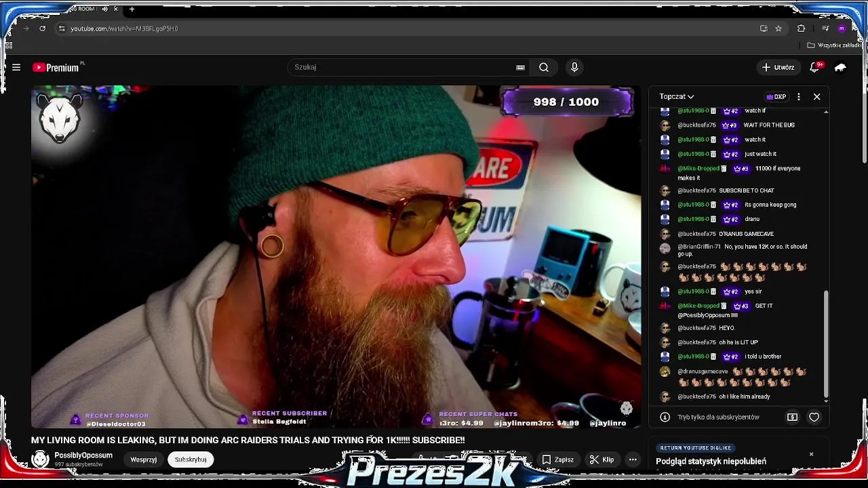Show subscribers-only mode info icon

coord(665,417)
